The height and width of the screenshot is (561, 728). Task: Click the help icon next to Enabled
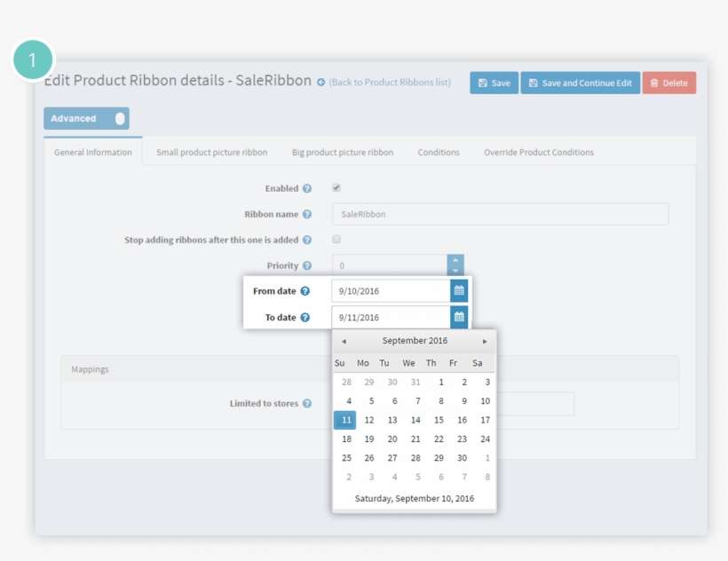click(308, 188)
